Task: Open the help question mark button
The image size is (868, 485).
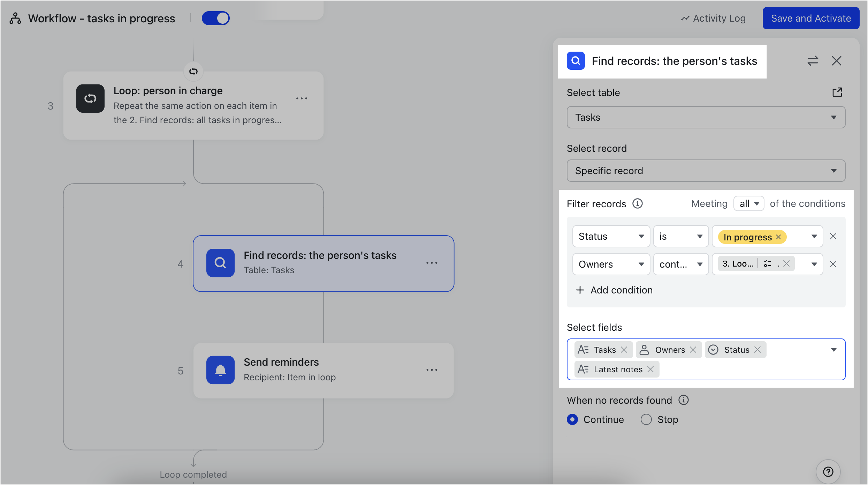Action: point(828,472)
